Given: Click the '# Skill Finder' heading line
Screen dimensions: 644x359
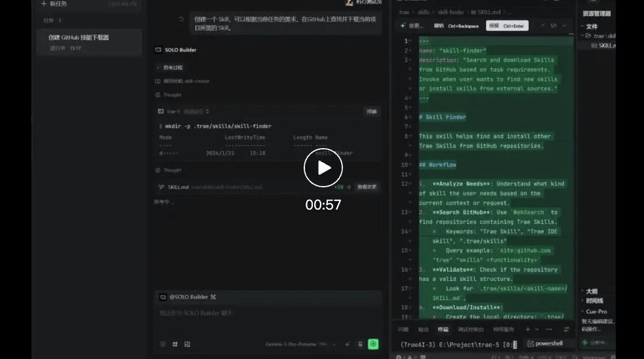Looking at the screenshot, I should 442,117.
